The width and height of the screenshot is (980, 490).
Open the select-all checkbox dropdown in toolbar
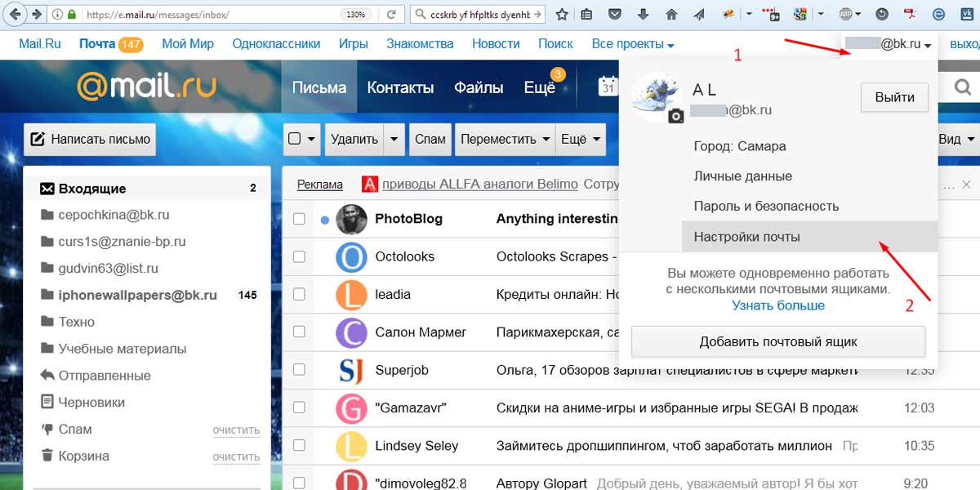(302, 139)
